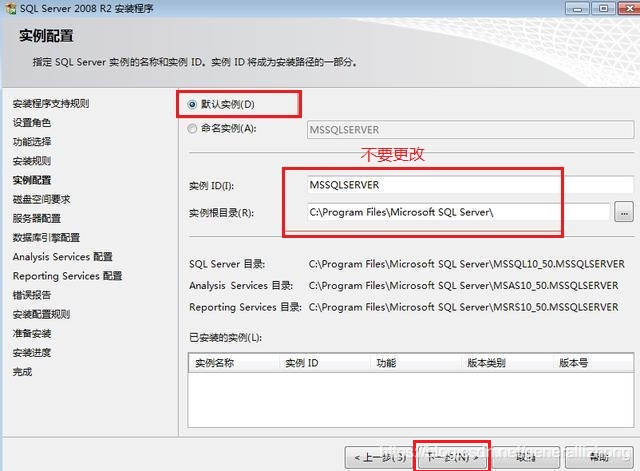Click the 帮助 help button
Viewport: 640px width, 471px height.
click(599, 457)
